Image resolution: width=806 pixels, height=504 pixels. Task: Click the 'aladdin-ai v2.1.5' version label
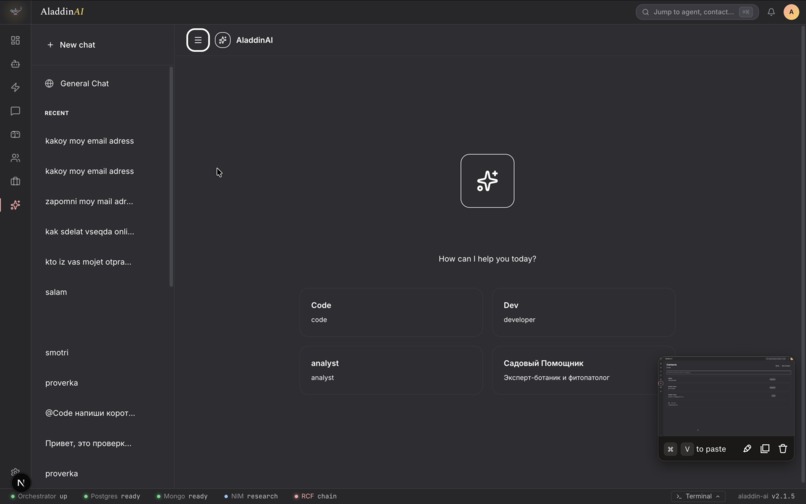766,496
